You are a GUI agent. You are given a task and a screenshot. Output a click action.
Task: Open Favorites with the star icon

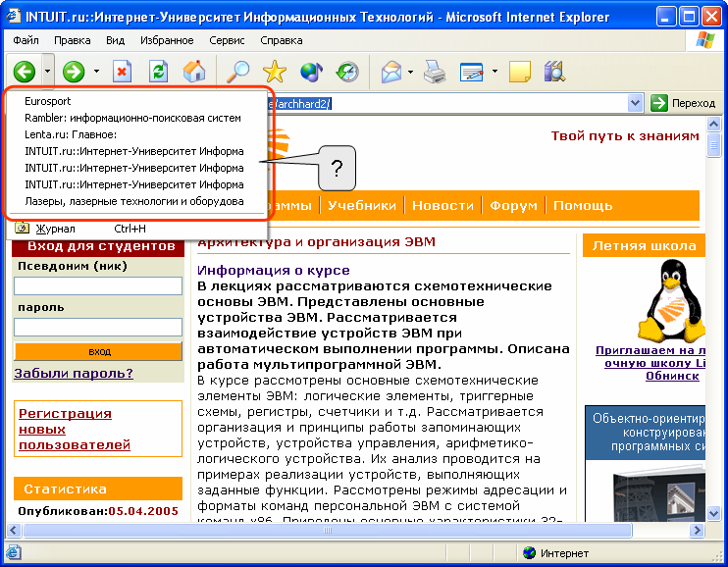click(x=275, y=72)
